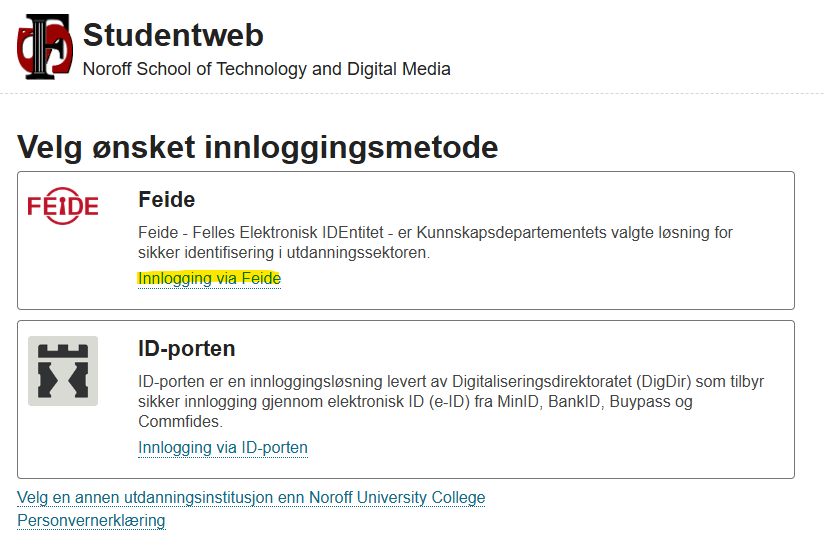Image resolution: width=825 pixels, height=556 pixels.
Task: Click the word MinID in the description
Action: (x=518, y=401)
